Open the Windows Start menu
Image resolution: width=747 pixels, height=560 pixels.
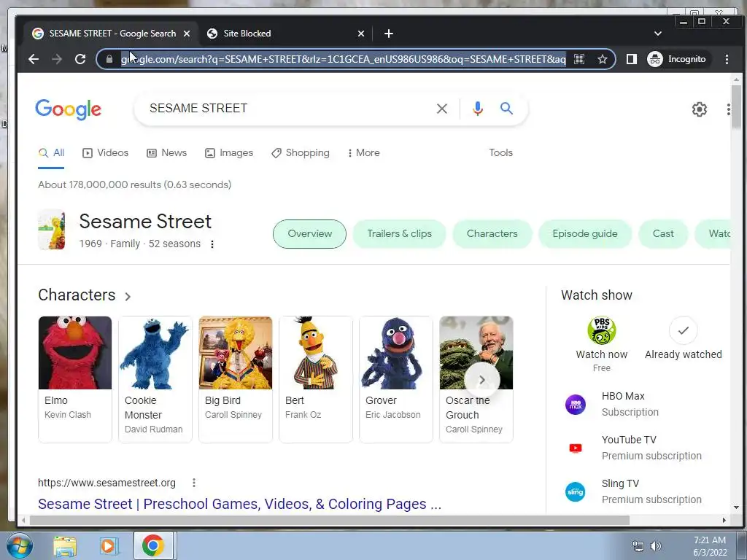(19, 545)
